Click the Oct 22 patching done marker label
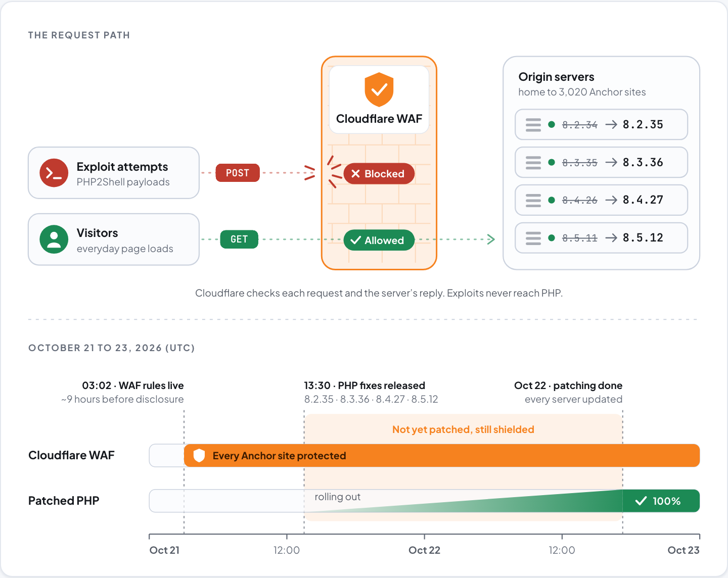Viewport: 728px width, 578px height. tap(568, 386)
